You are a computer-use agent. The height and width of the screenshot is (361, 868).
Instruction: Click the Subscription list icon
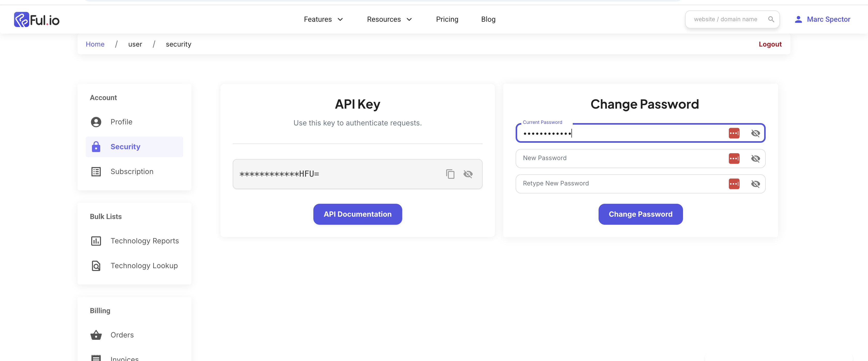tap(96, 172)
